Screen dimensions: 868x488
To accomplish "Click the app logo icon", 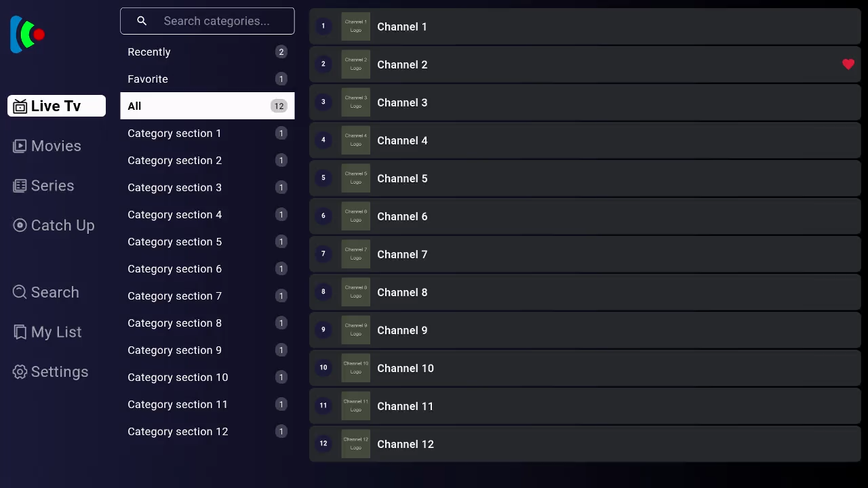I will [27, 34].
